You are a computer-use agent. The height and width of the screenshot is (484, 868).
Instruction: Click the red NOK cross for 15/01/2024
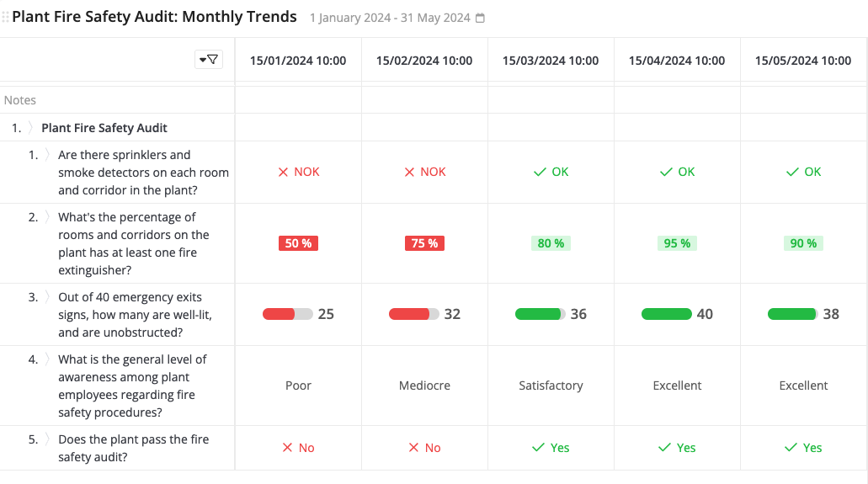(x=284, y=172)
